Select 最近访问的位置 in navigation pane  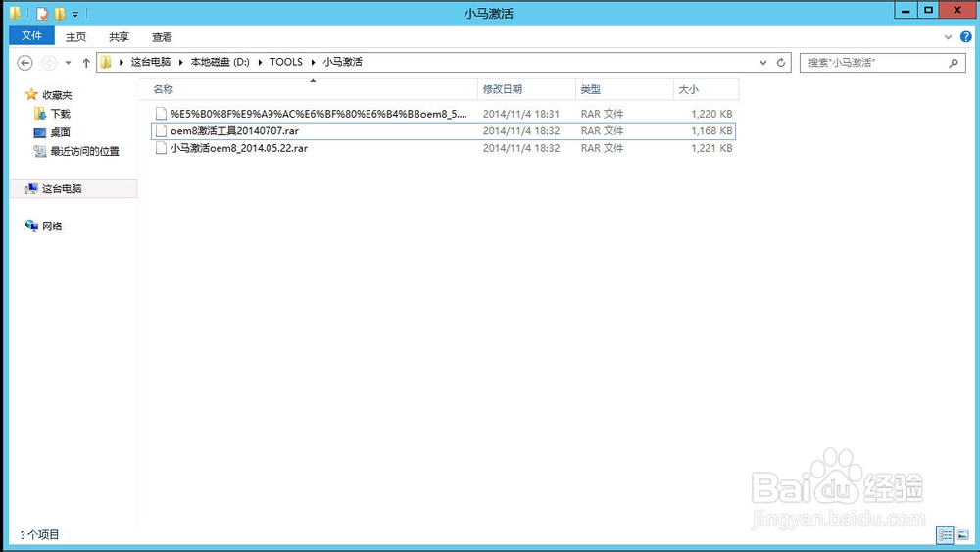click(x=85, y=151)
